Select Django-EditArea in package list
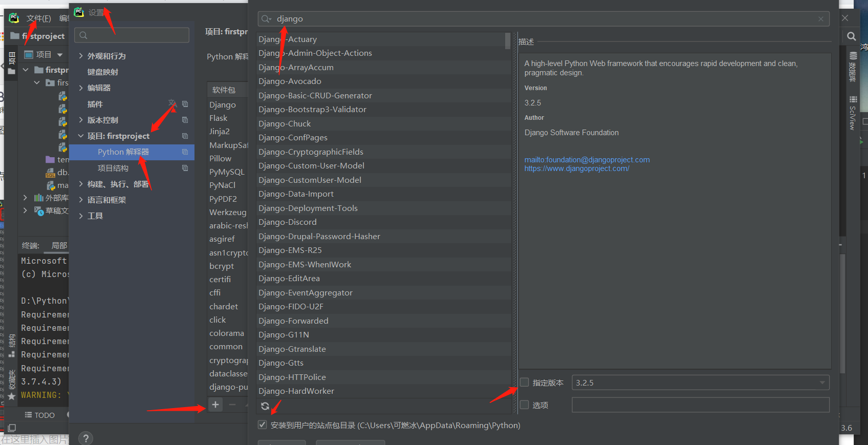Screen dimensions: 868x445 (383, 279)
